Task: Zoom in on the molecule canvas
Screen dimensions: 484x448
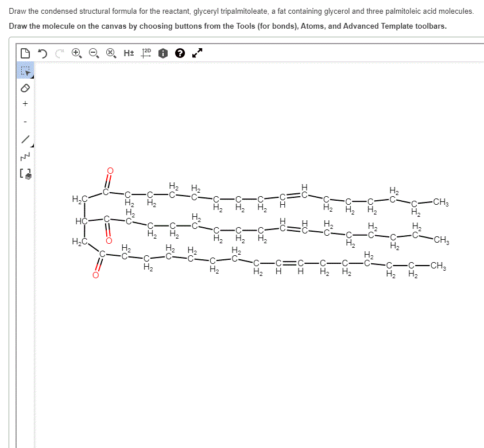Action: [75, 52]
